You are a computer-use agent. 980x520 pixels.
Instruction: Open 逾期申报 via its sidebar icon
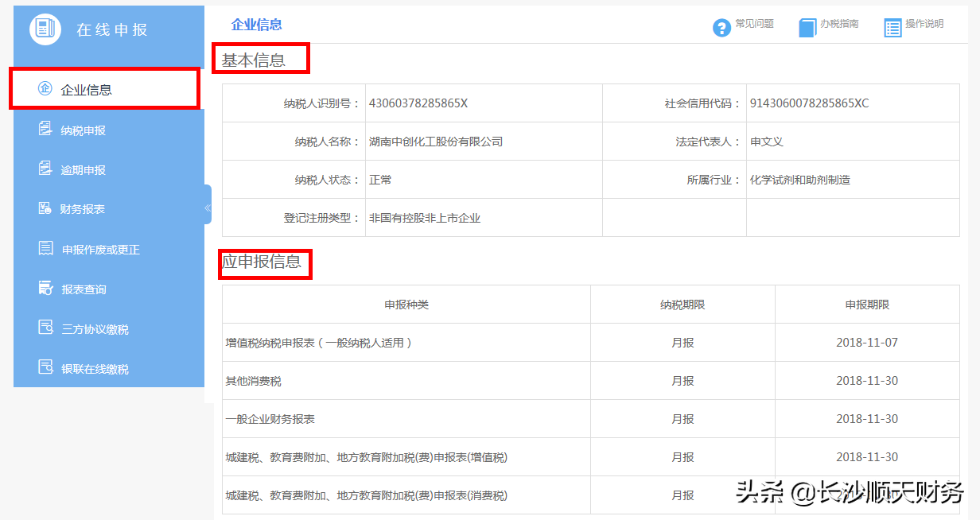[x=45, y=169]
